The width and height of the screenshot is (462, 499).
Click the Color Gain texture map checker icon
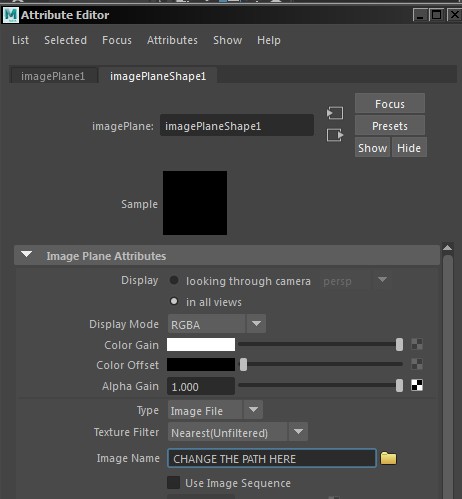pyautogui.click(x=417, y=344)
